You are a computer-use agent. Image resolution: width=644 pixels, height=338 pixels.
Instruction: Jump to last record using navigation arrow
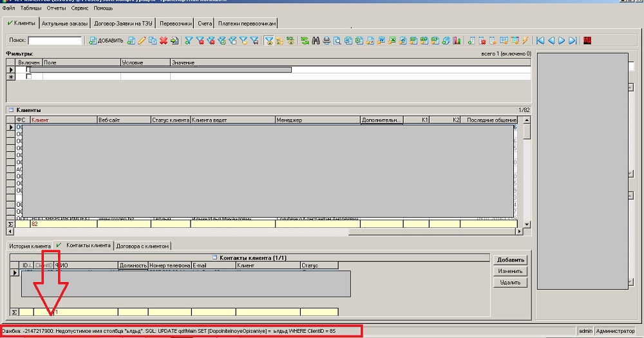click(x=572, y=41)
